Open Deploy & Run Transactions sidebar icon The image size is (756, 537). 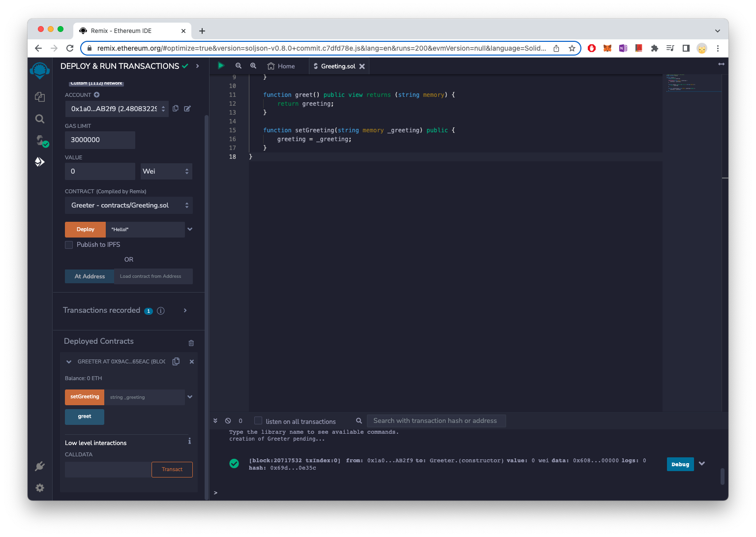tap(40, 162)
